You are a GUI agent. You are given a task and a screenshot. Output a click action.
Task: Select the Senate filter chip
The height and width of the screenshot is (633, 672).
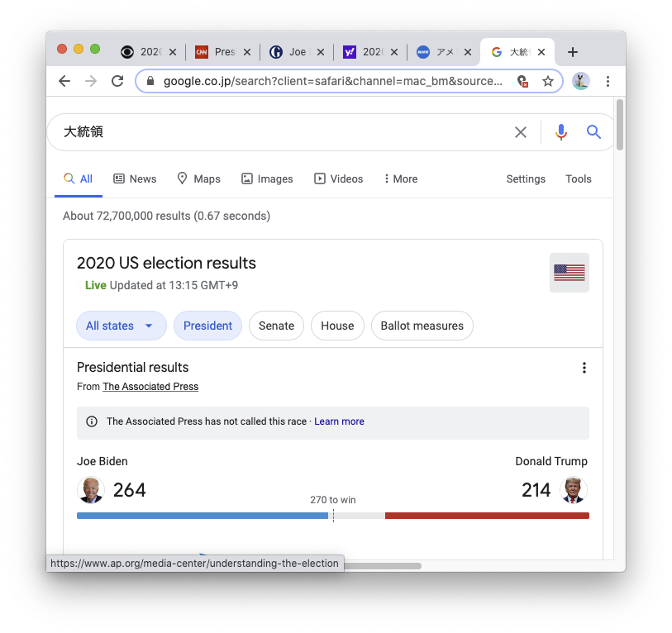click(276, 326)
